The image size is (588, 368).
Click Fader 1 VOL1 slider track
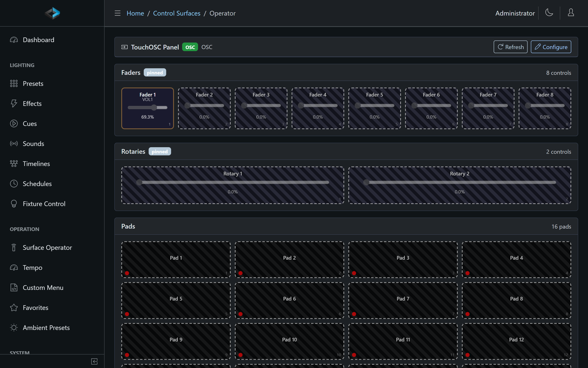click(147, 108)
